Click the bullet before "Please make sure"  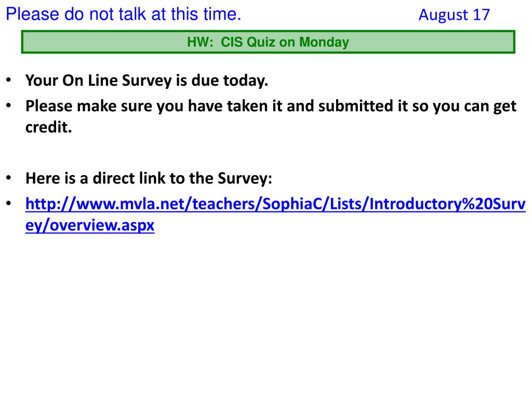coord(8,105)
